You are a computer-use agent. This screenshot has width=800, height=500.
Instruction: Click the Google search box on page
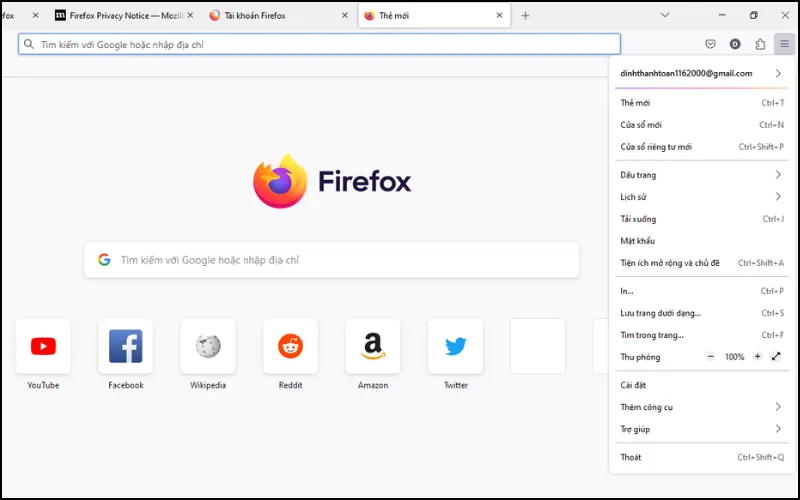(332, 260)
